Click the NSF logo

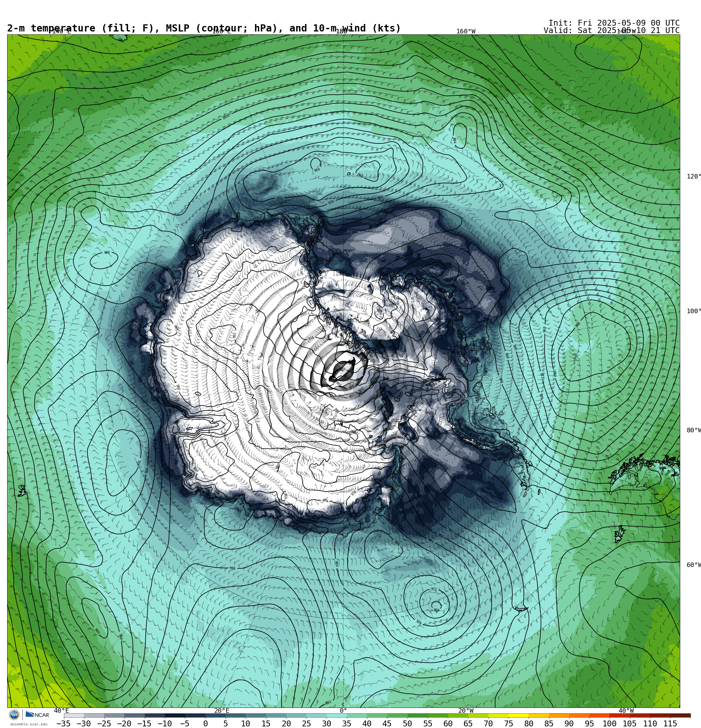pyautogui.click(x=14, y=714)
